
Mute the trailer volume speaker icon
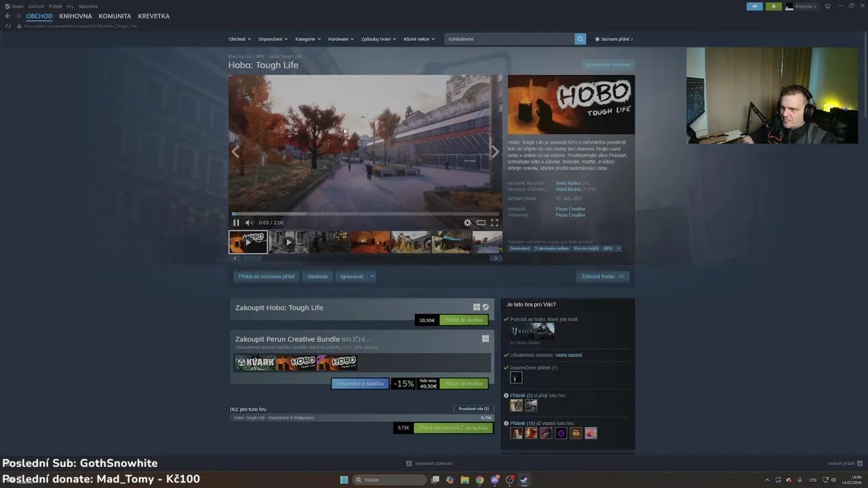pos(249,222)
